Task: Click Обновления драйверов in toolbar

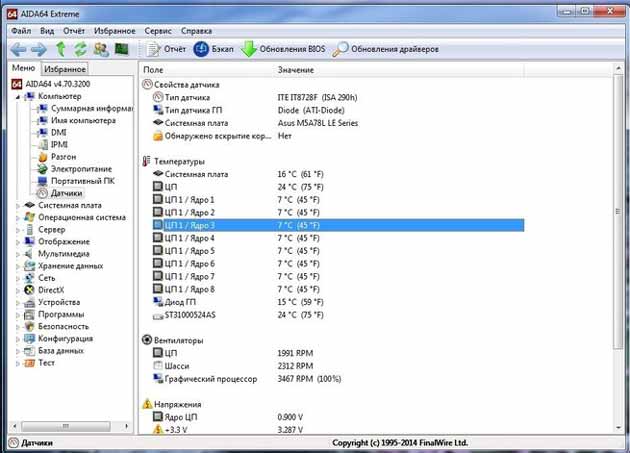Action: [385, 49]
